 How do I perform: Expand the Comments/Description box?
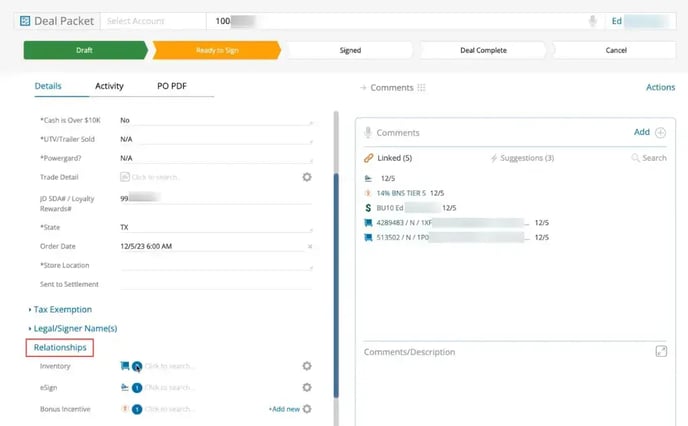coord(661,351)
